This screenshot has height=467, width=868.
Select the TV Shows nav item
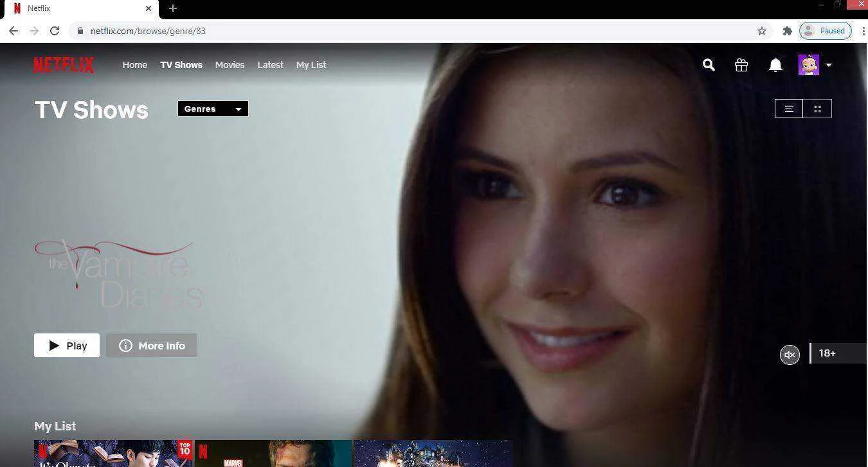pyautogui.click(x=181, y=65)
